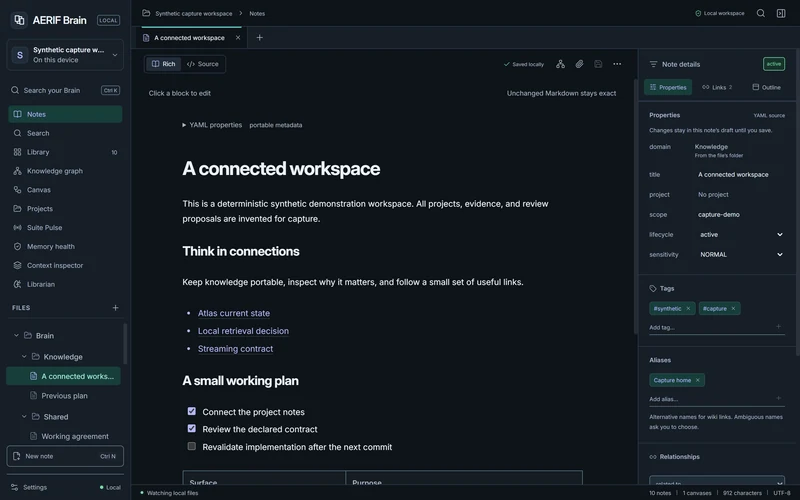Screen dimensions: 800x500
Task: Click the Add alias input
Action: point(712,399)
